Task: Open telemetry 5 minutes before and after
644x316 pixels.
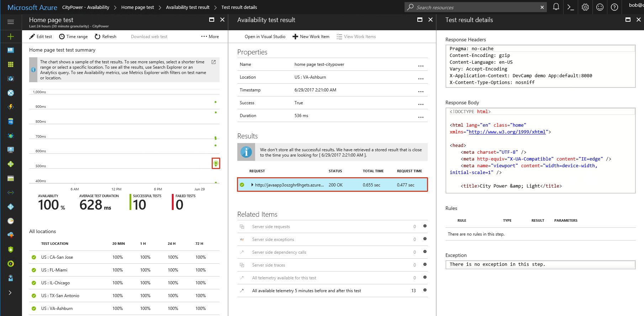Action: [332, 290]
